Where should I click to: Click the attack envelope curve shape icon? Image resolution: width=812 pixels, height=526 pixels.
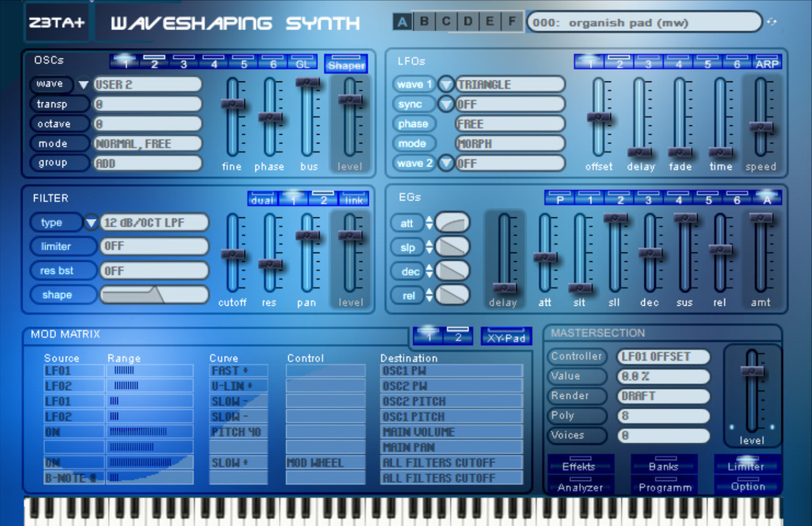tap(452, 223)
